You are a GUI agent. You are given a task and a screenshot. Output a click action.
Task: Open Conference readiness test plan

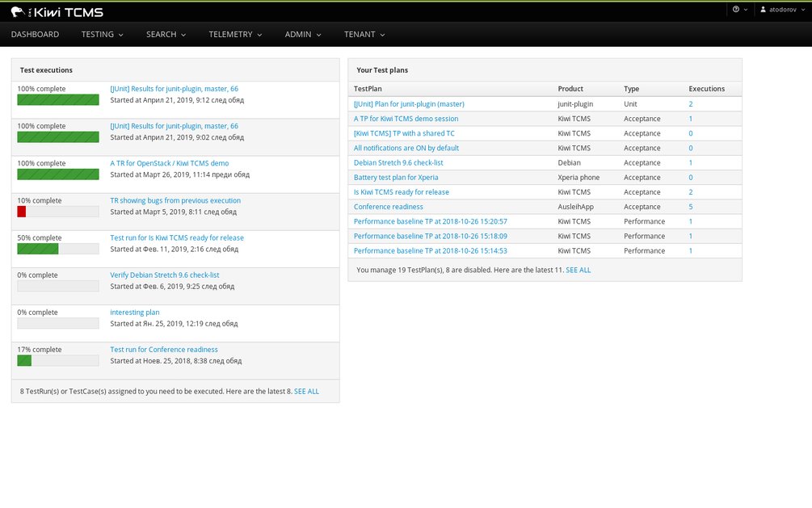coord(389,207)
